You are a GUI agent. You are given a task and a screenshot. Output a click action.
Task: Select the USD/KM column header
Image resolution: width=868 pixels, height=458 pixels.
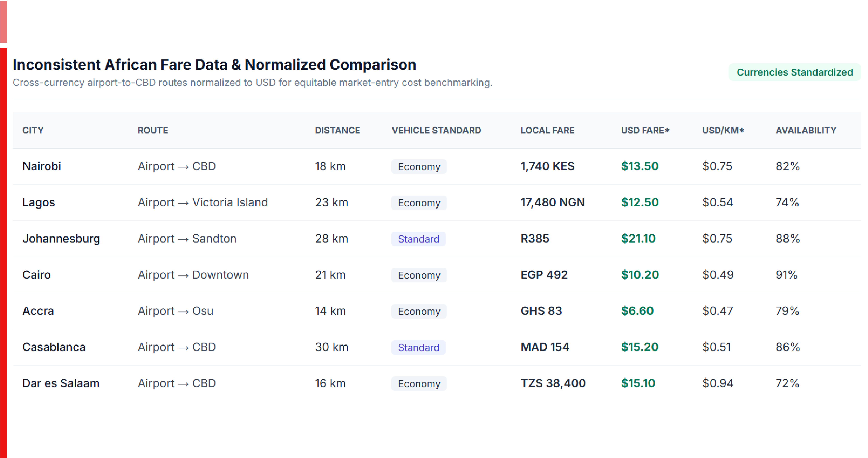723,130
